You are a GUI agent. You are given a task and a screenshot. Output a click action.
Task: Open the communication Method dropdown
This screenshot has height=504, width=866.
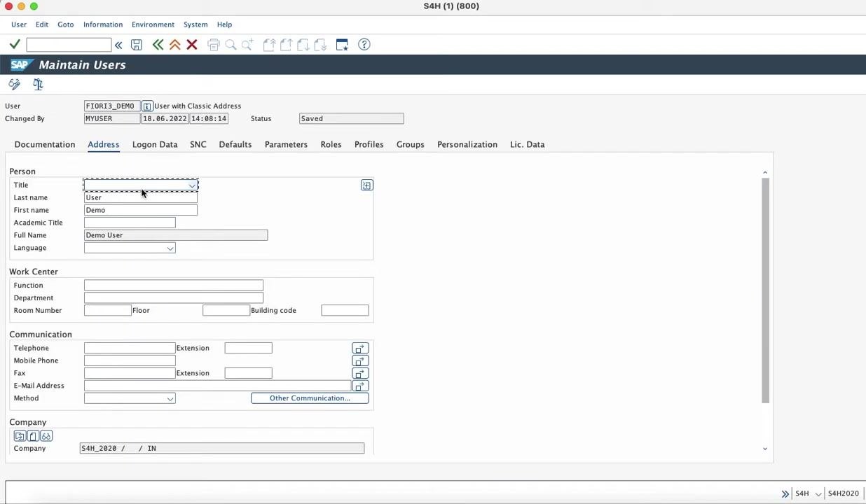(170, 399)
